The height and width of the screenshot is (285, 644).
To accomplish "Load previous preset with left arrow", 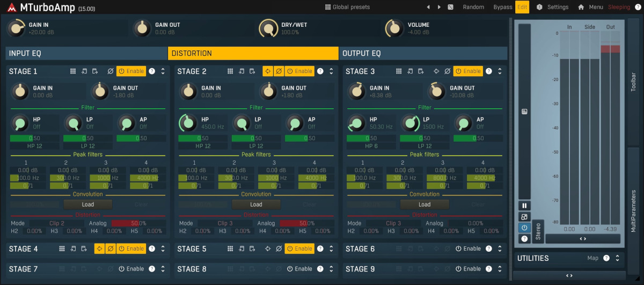I will pyautogui.click(x=428, y=7).
